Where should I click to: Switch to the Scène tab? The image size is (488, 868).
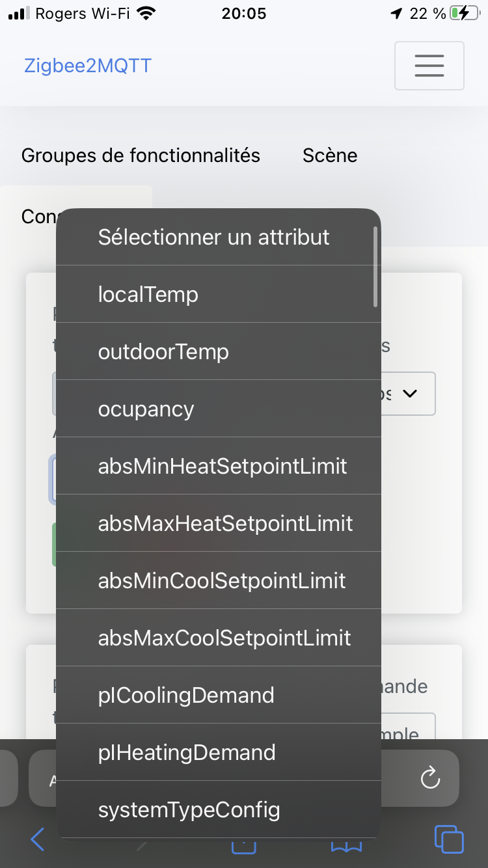coord(329,156)
